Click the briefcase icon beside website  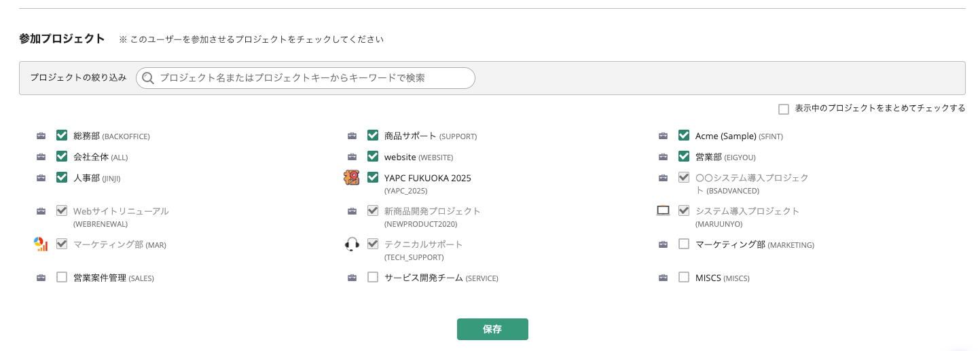coord(352,157)
